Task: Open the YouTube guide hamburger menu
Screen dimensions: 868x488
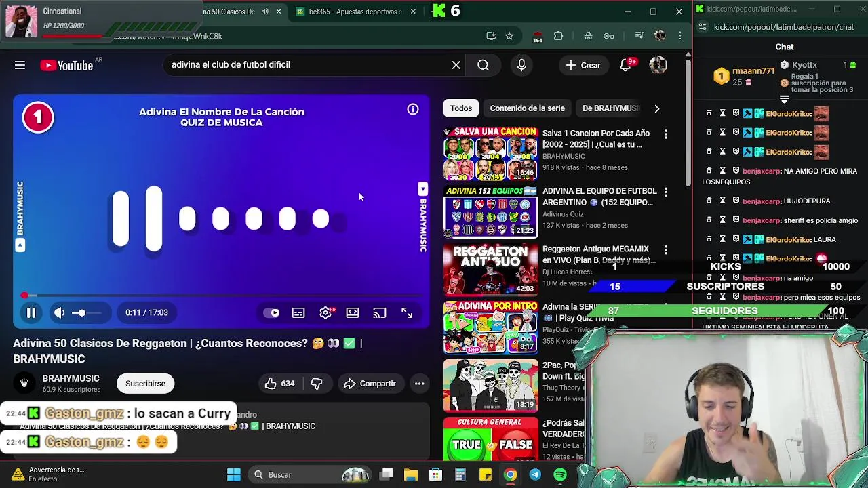Action: [x=20, y=65]
